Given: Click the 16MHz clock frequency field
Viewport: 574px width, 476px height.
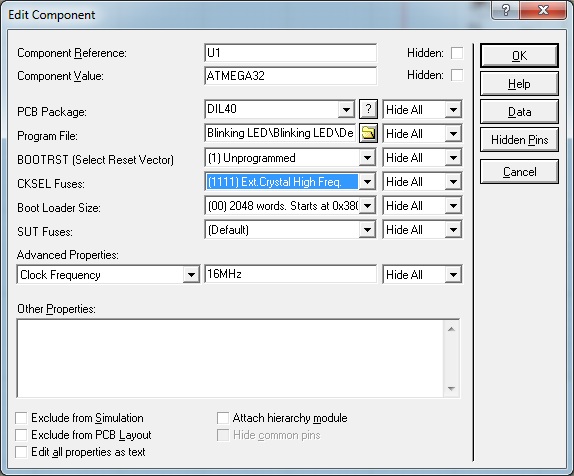Looking at the screenshot, I should [290, 274].
